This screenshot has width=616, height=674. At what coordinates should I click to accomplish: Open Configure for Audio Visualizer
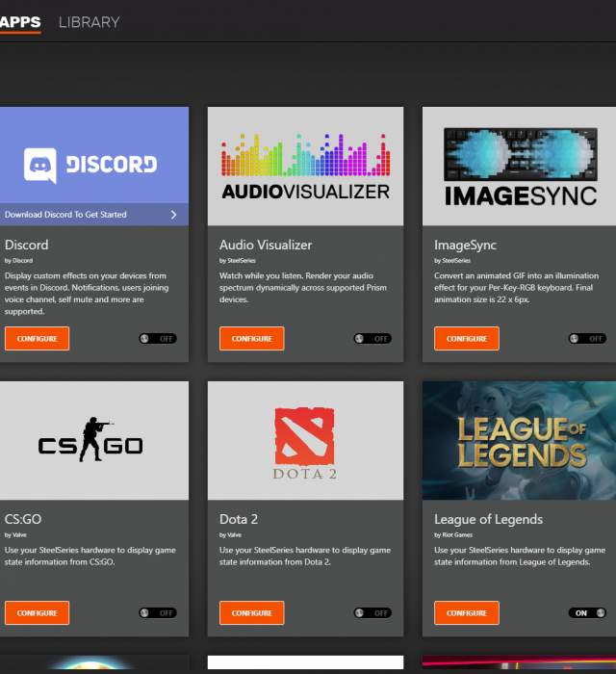(x=252, y=339)
